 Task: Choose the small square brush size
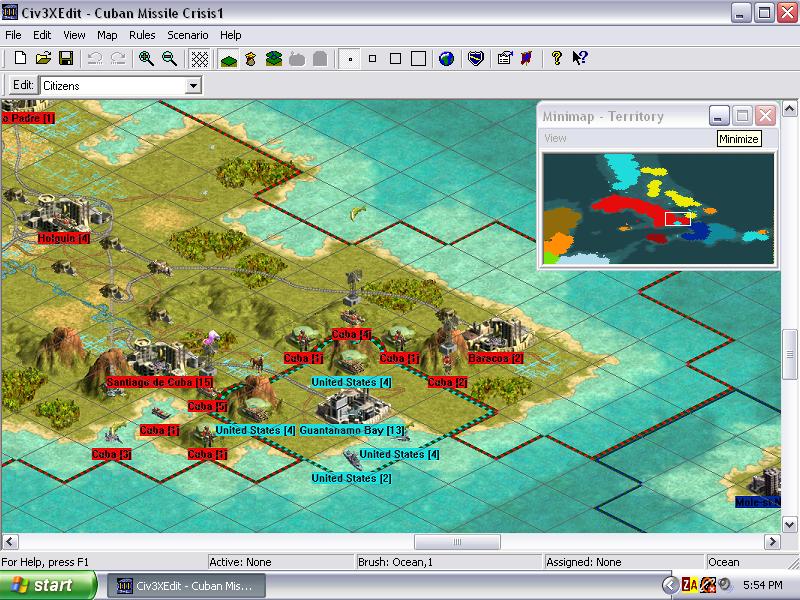(x=372, y=59)
